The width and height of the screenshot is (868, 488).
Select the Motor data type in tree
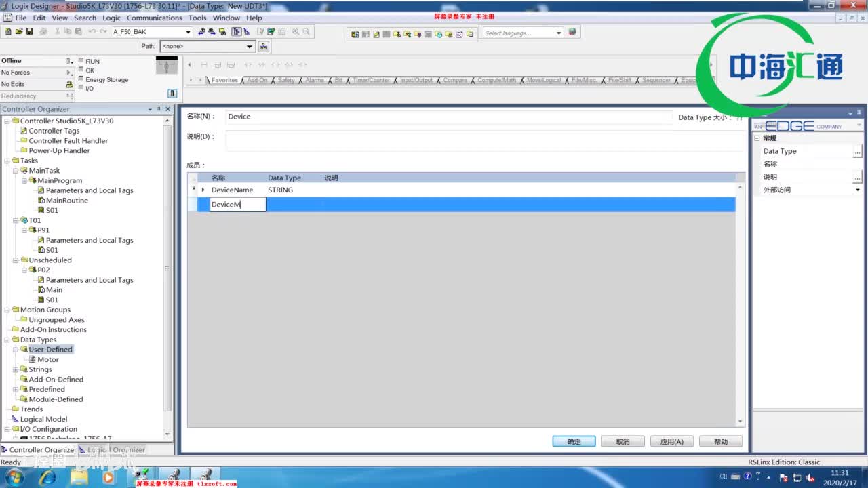(47, 359)
